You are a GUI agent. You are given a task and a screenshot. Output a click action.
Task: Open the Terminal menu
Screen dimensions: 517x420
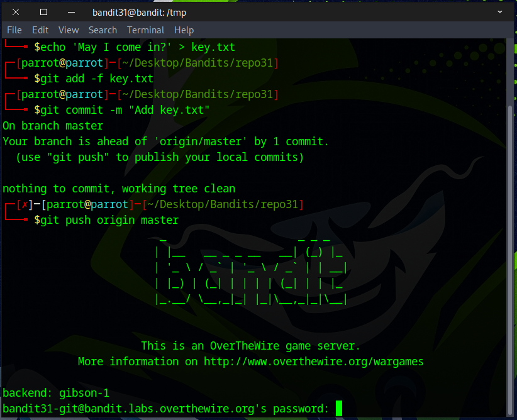(145, 30)
